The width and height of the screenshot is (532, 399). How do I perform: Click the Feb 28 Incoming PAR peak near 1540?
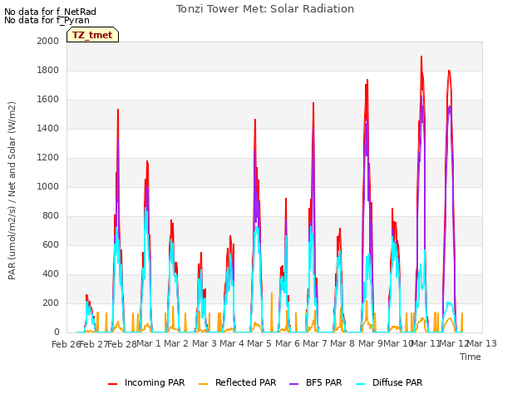point(118,110)
